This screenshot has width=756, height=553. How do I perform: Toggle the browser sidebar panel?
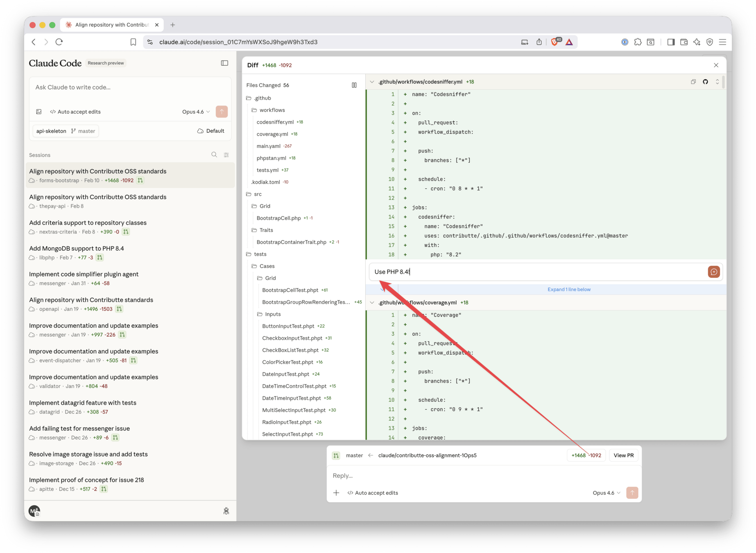pos(671,42)
